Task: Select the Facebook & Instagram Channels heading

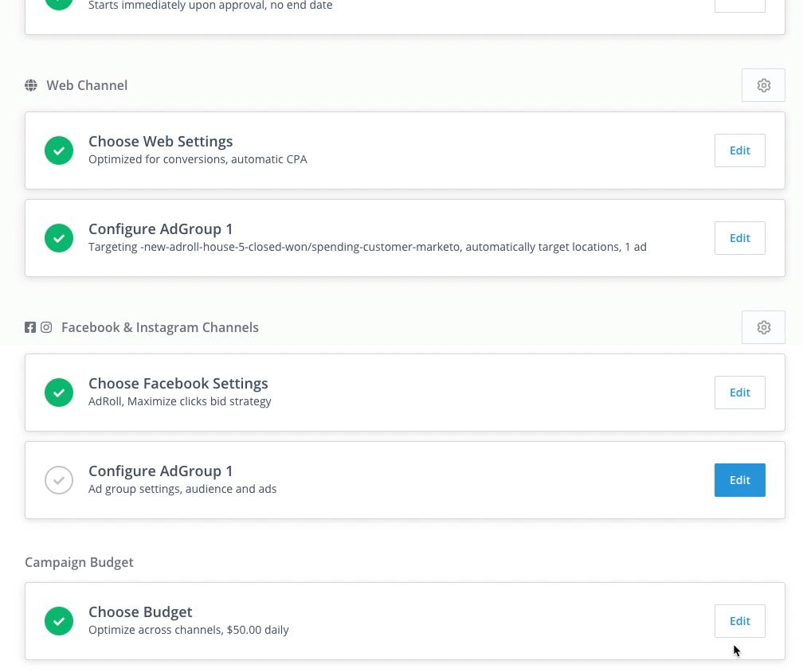Action: coord(160,327)
